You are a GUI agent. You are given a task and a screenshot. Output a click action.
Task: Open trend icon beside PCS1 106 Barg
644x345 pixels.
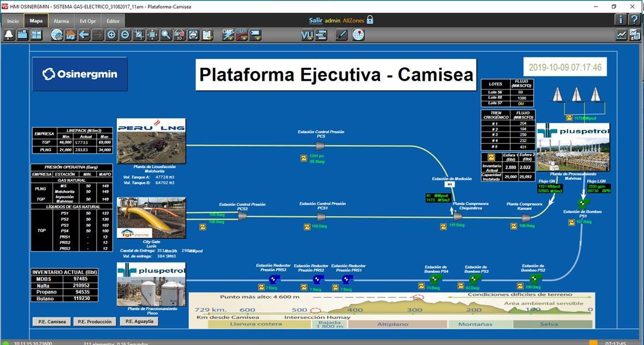tap(307, 227)
